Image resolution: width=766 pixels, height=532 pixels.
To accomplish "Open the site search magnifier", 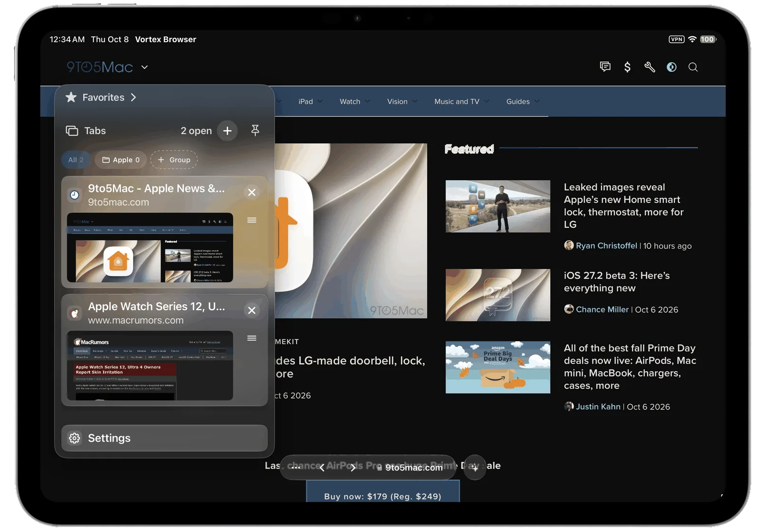I will [693, 67].
